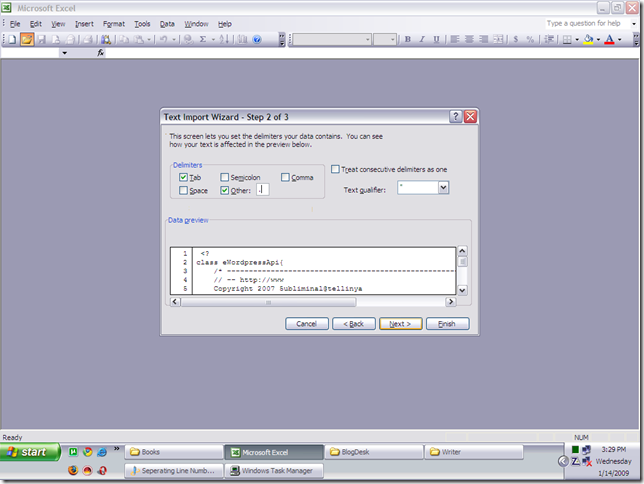Screen dimensions: 644x484
Task: Click the Sort Ascending icon
Action: pos(224,39)
